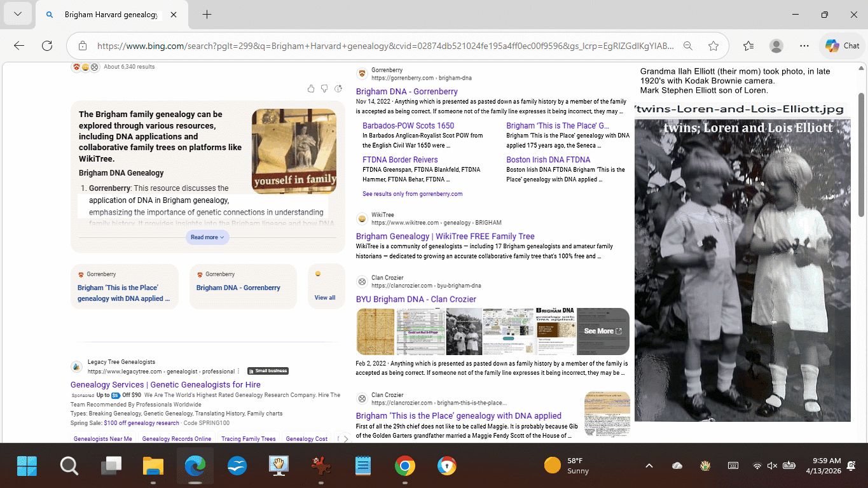Open the Brigham Genealogy WikiTree result link
This screenshot has width=868, height=488.
pyautogui.click(x=445, y=236)
